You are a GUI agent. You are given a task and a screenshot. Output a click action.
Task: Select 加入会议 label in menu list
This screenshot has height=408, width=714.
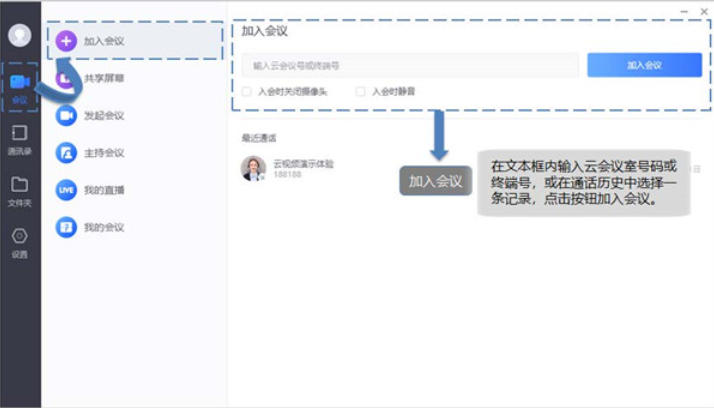(104, 41)
